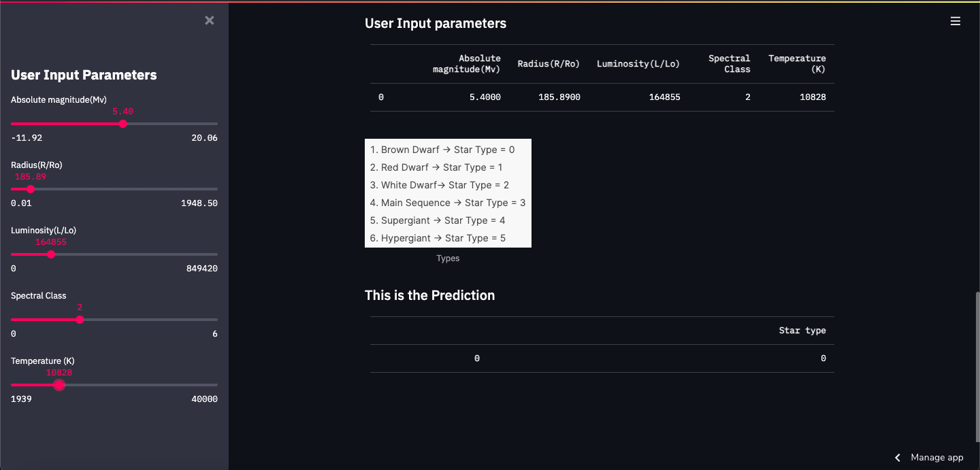Image resolution: width=980 pixels, height=470 pixels.
Task: Click the 10828 temperature cell in table
Action: point(813,97)
